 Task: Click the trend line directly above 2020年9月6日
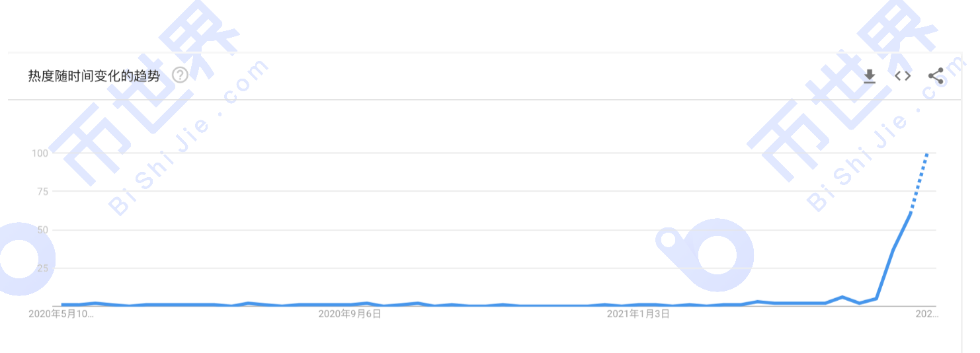coord(349,304)
